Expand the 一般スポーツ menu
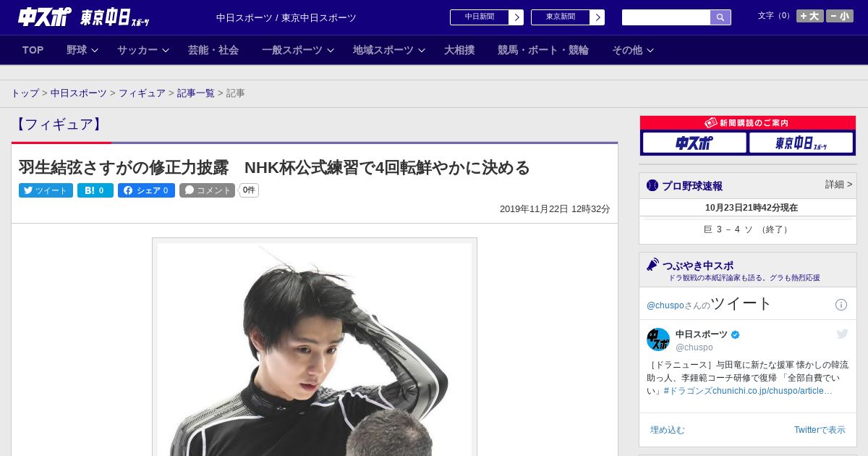The height and width of the screenshot is (456, 868). 298,50
